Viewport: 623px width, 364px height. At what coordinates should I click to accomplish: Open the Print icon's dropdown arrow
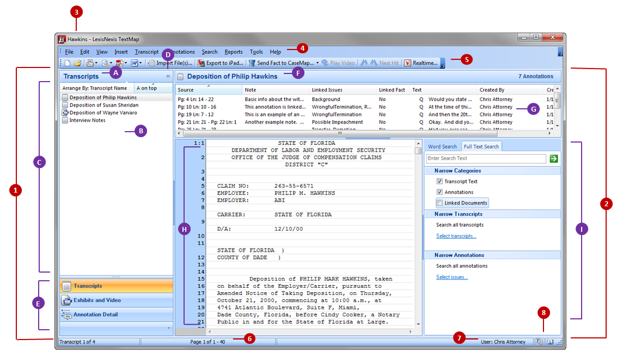point(96,63)
